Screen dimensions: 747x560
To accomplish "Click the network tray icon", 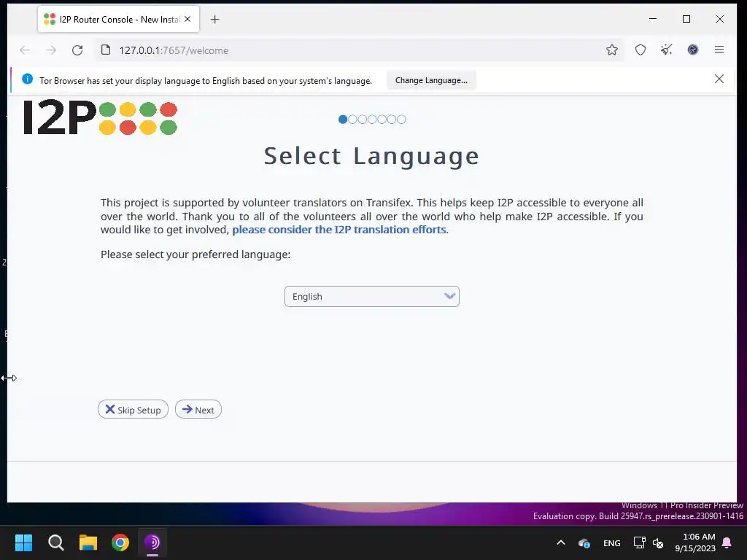I will (639, 542).
